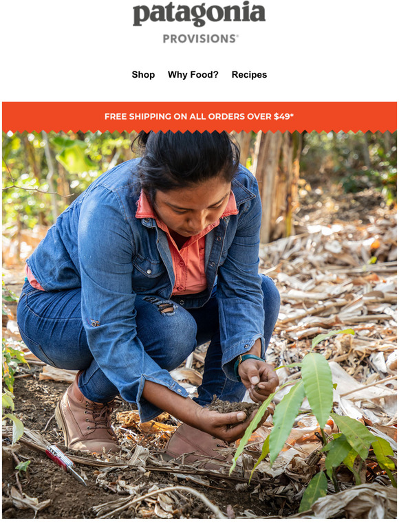The height and width of the screenshot is (532, 399).
Task: Click the zigzag edge under orange banner
Action: 199,132
